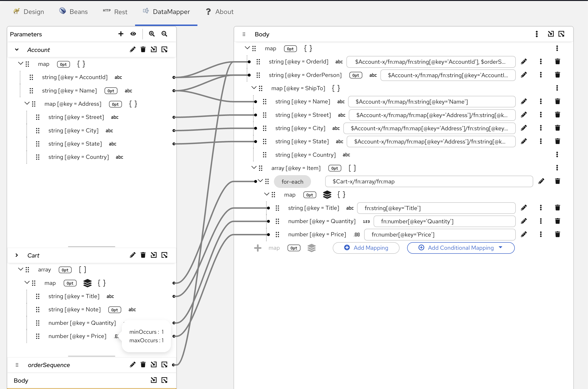The image size is (588, 389).
Task: Toggle source panel visibility with the eye icon
Action: click(133, 34)
